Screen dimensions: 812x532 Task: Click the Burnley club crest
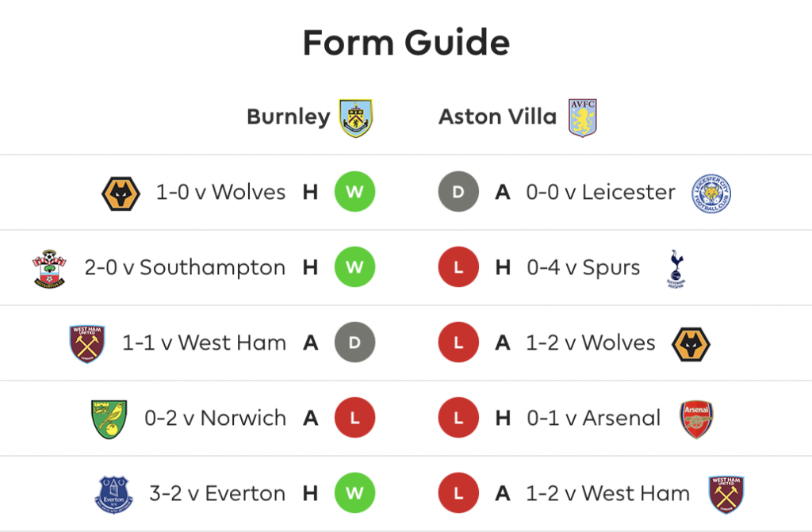[356, 118]
